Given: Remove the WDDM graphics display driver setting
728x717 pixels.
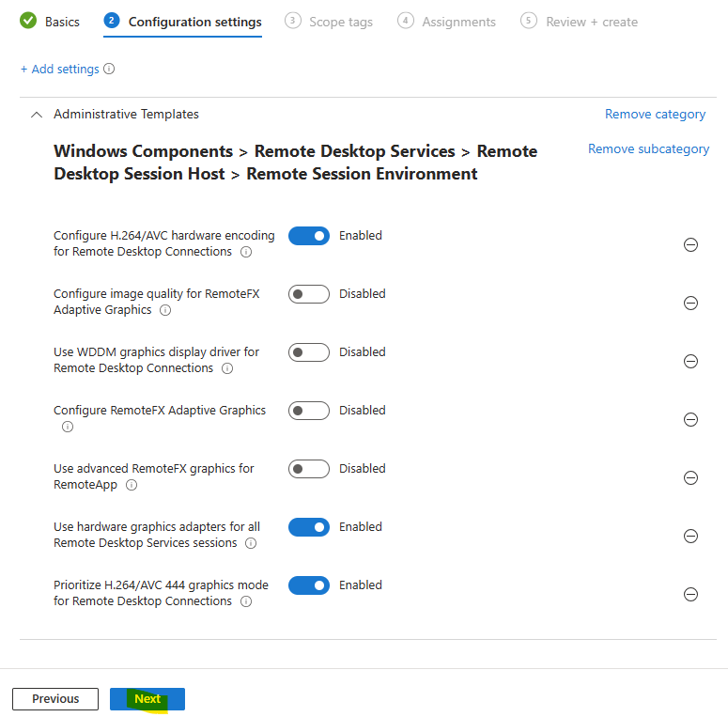Looking at the screenshot, I should (690, 361).
